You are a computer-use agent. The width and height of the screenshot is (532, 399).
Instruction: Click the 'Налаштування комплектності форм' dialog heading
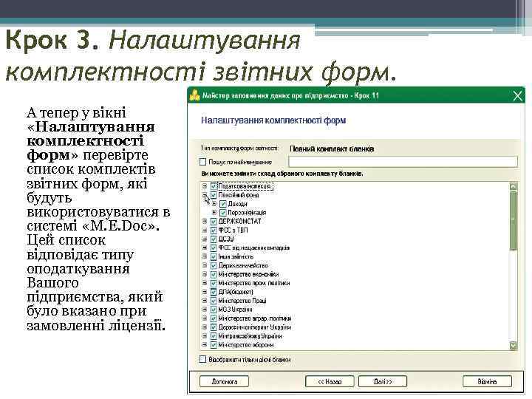pos(273,120)
